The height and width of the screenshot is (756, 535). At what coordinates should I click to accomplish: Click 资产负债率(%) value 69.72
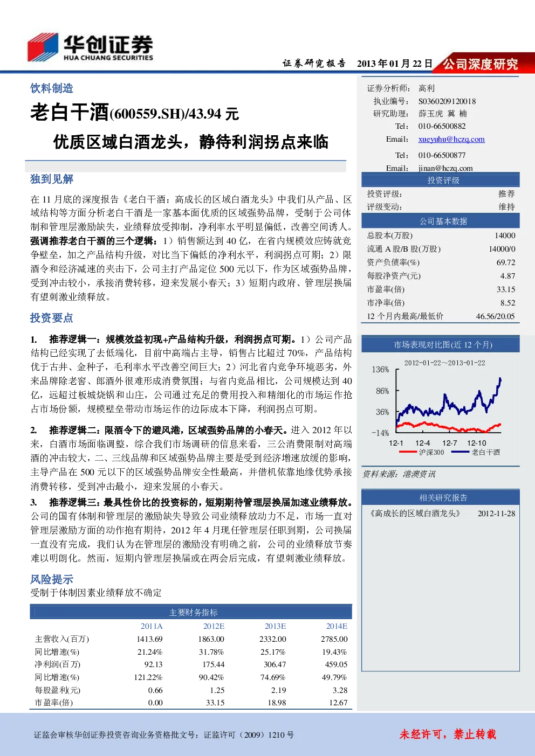(x=506, y=262)
